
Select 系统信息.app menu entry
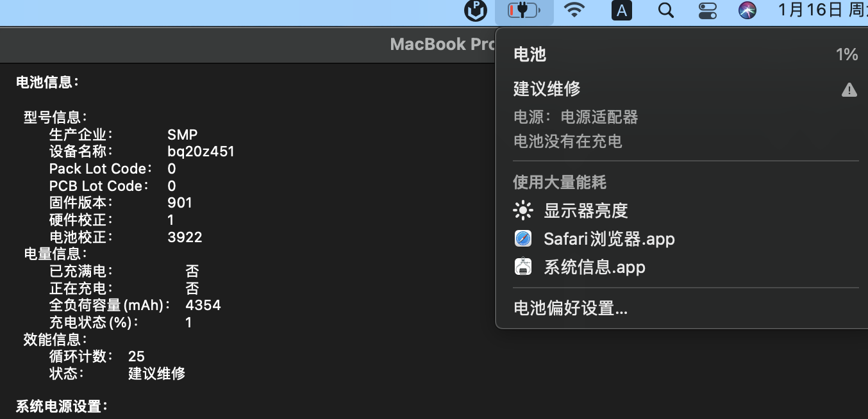click(x=594, y=267)
